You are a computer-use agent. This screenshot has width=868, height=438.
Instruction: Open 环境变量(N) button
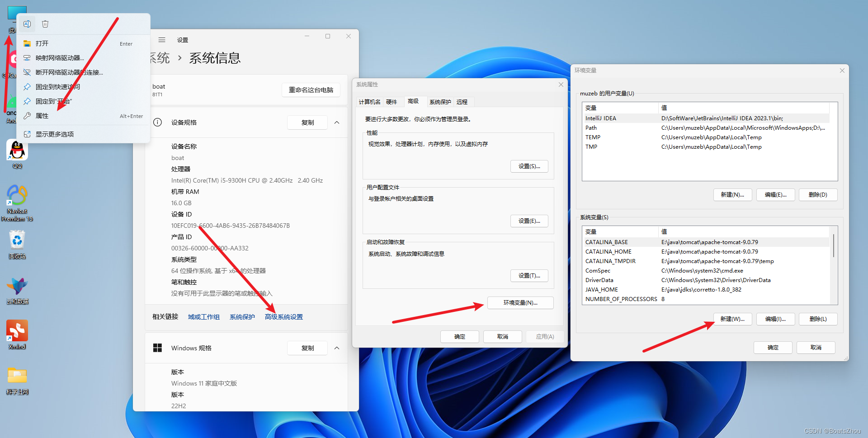(x=520, y=303)
